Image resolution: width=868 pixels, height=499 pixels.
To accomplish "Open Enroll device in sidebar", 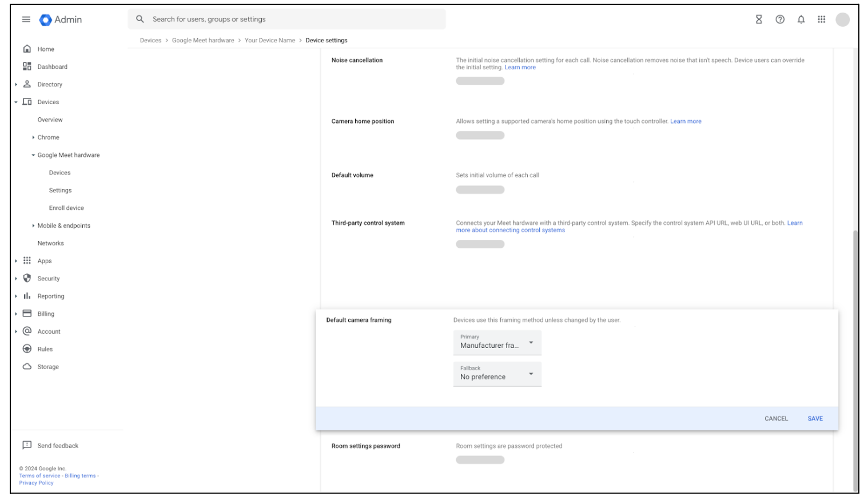I will (x=66, y=208).
